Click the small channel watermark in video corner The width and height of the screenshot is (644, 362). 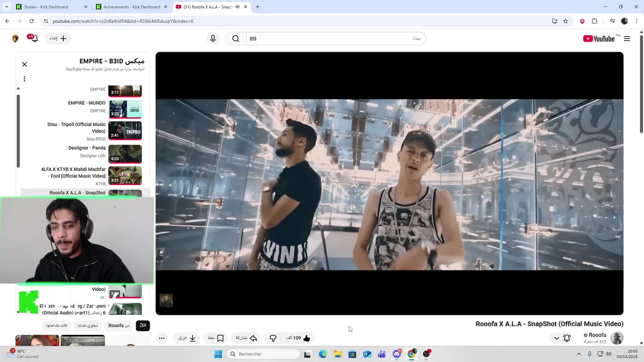166,300
